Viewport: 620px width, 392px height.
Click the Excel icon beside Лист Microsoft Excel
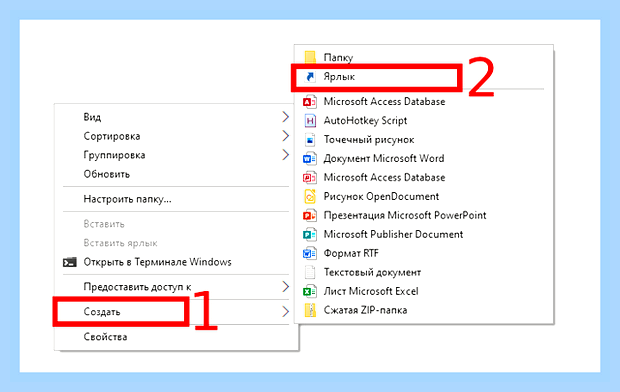(x=310, y=292)
